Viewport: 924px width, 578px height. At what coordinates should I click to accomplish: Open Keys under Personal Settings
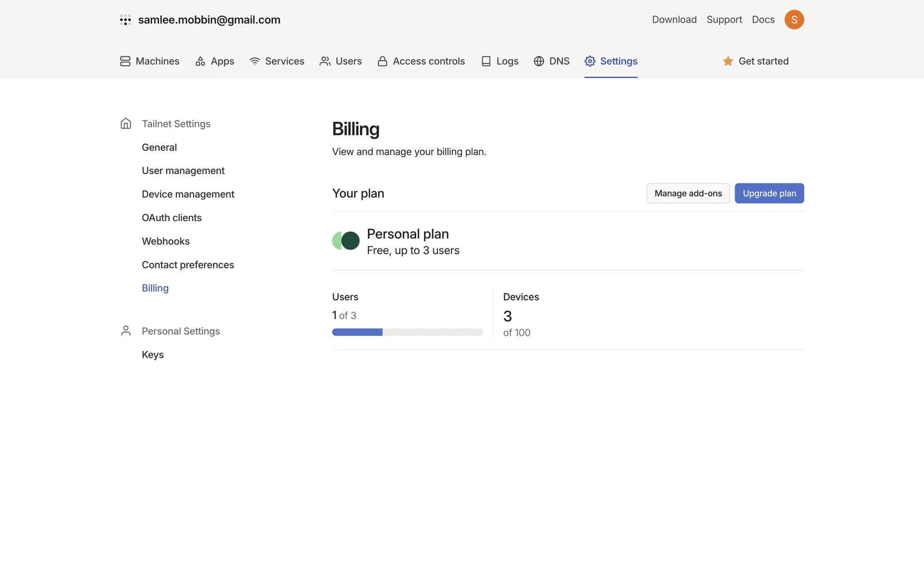[x=153, y=355]
